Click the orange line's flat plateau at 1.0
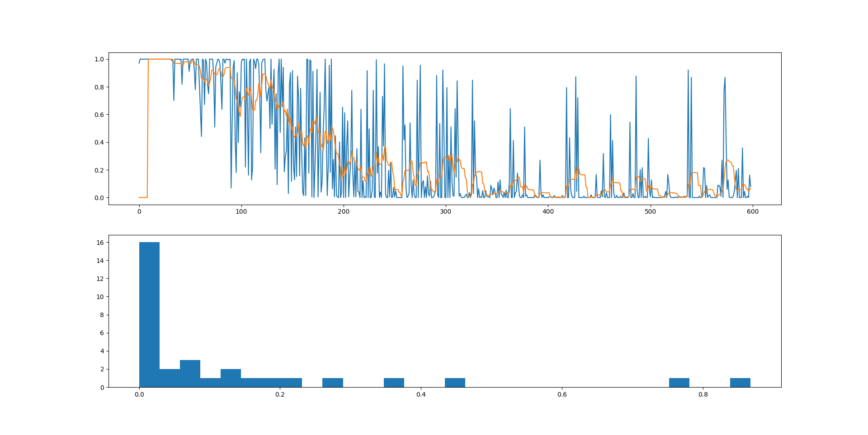 click(160, 59)
